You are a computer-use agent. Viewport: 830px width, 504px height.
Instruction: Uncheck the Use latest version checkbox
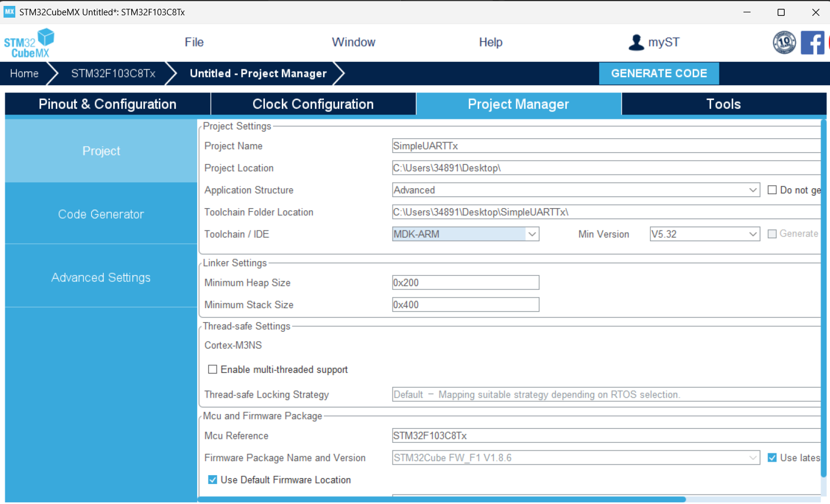772,458
